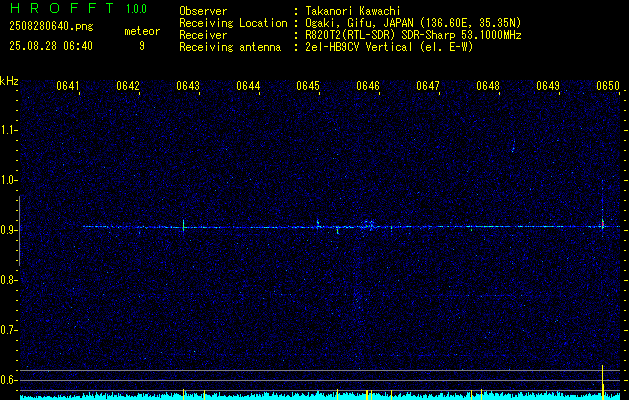Click the version number 1.0.0

(x=136, y=9)
